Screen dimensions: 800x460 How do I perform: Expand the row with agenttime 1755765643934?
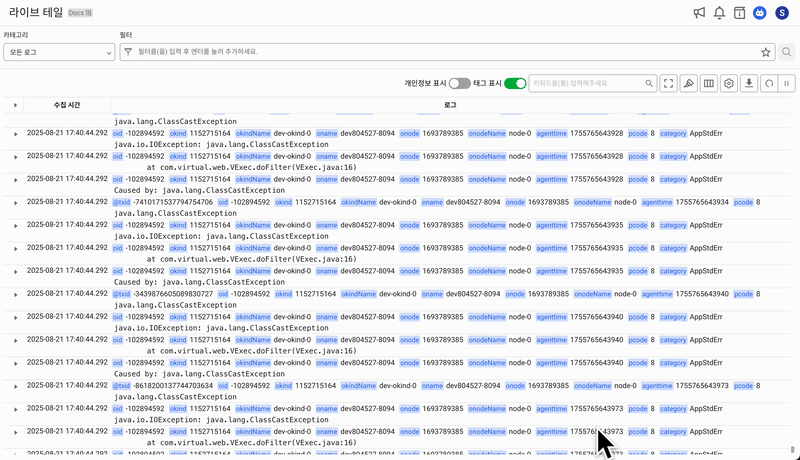coord(15,203)
